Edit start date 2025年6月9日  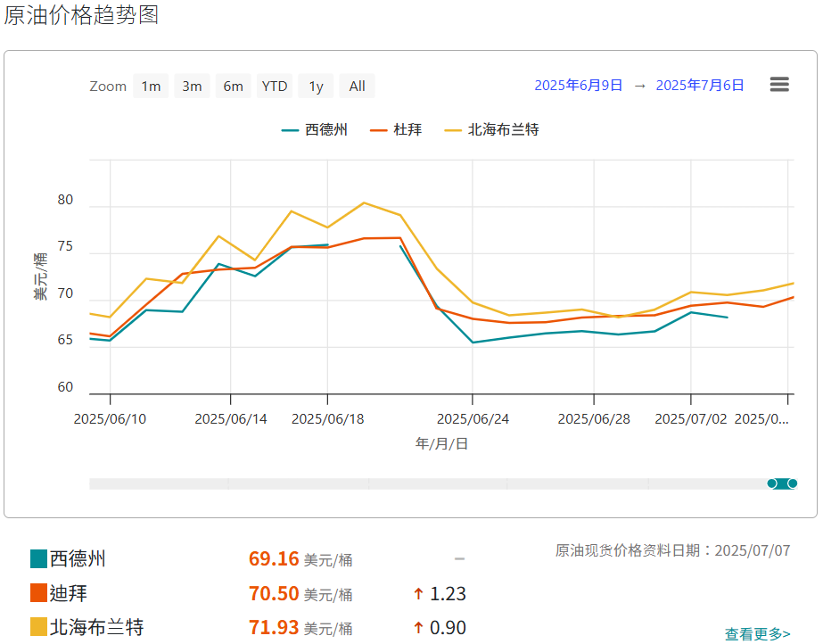point(578,86)
